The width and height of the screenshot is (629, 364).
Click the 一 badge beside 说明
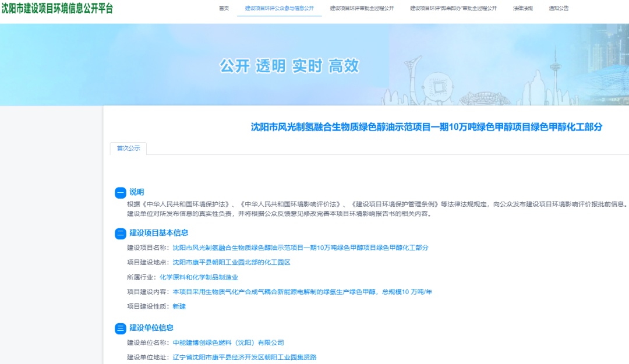click(x=121, y=193)
